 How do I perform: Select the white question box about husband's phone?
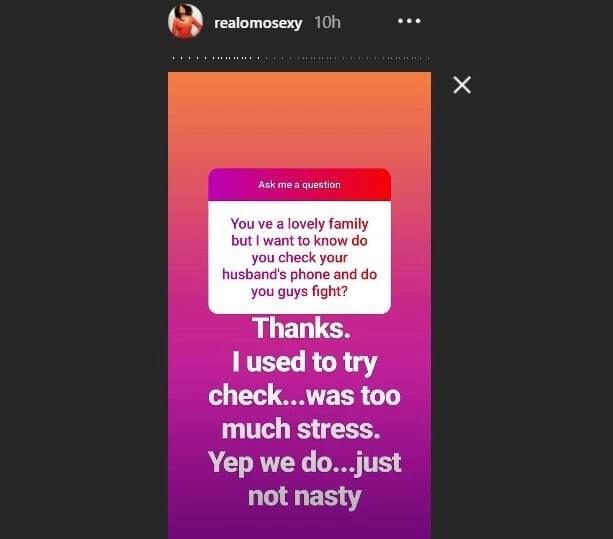299,257
